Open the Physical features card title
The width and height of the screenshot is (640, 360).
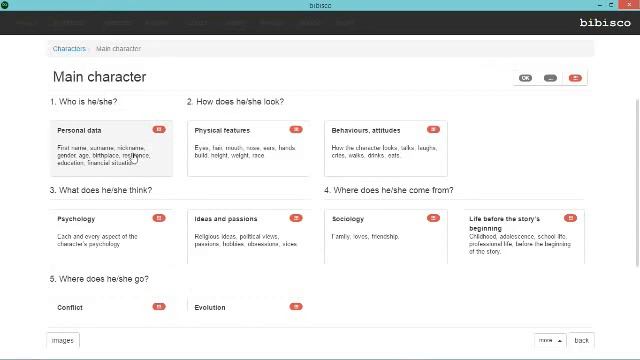pyautogui.click(x=222, y=131)
